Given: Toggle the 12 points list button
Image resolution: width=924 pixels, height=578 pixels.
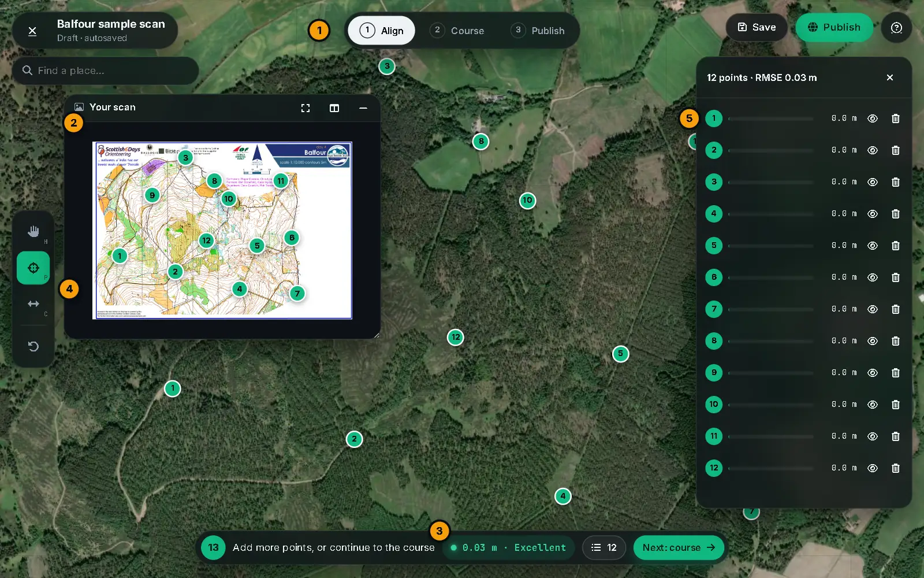Looking at the screenshot, I should point(604,547).
